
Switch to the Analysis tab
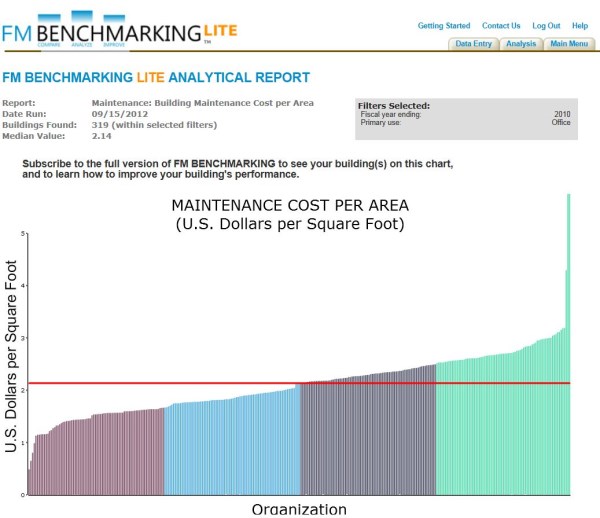tap(521, 44)
